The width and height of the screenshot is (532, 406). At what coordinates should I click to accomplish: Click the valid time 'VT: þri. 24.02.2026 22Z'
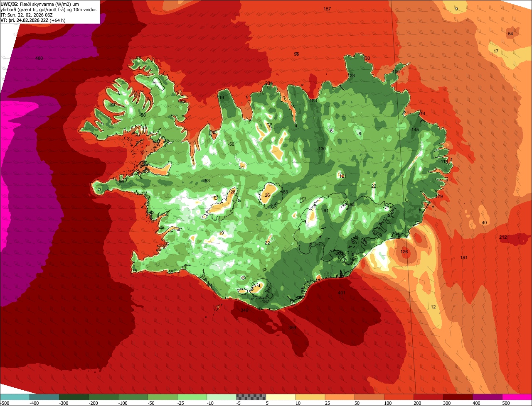[x=25, y=20]
